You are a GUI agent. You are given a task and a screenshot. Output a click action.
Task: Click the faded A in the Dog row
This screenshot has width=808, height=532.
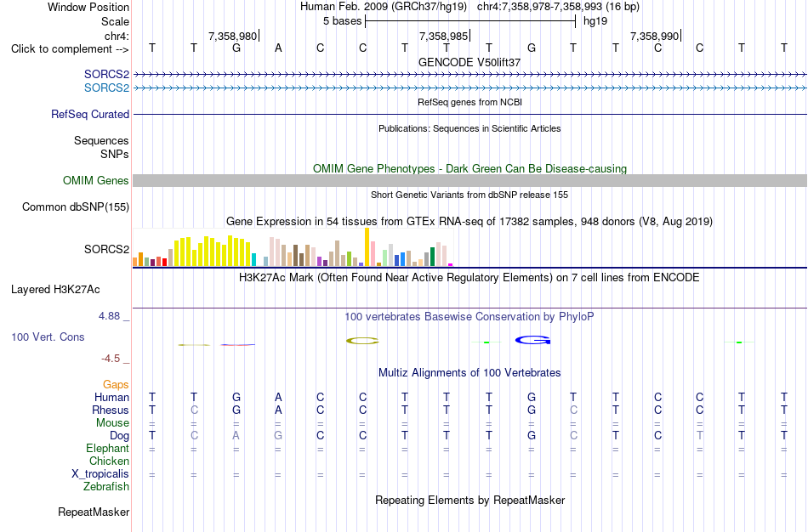pyautogui.click(x=236, y=435)
